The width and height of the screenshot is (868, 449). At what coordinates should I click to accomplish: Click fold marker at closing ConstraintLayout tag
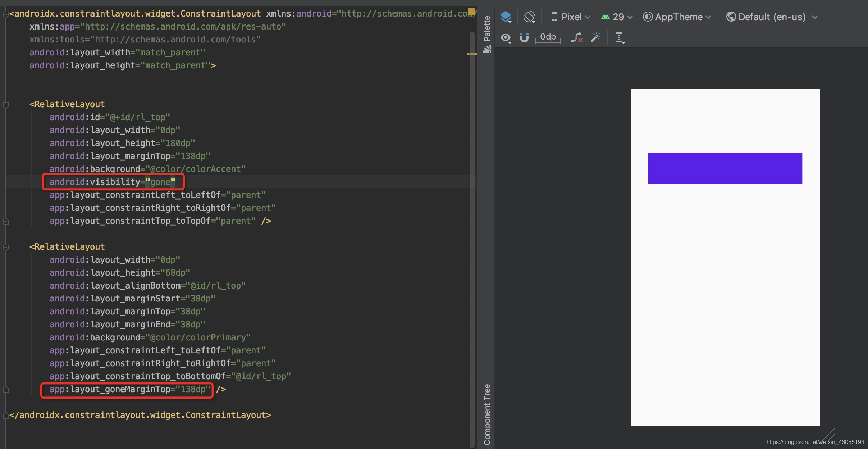point(5,416)
